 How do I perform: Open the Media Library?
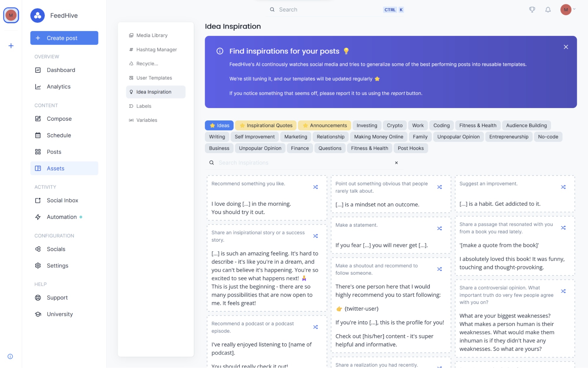point(151,35)
